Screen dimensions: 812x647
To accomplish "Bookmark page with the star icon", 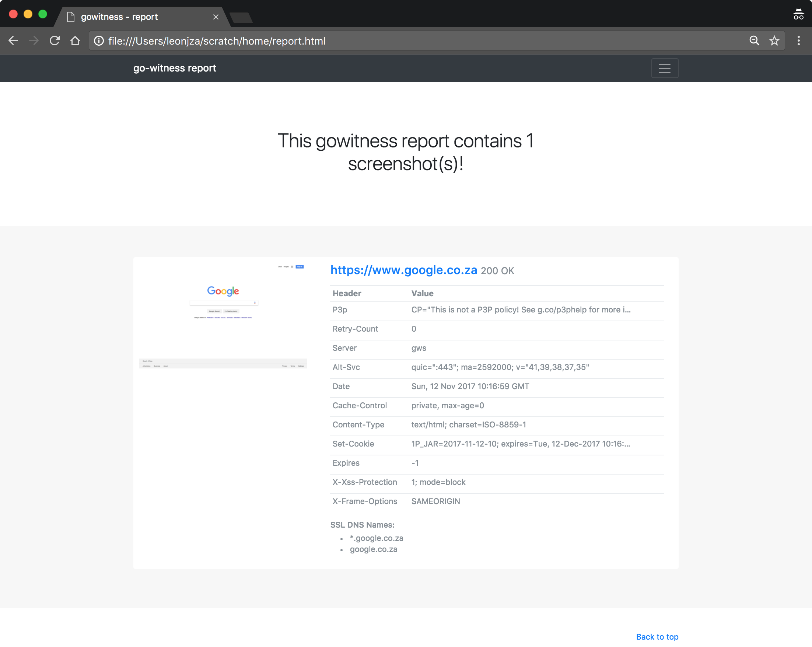I will [x=774, y=41].
